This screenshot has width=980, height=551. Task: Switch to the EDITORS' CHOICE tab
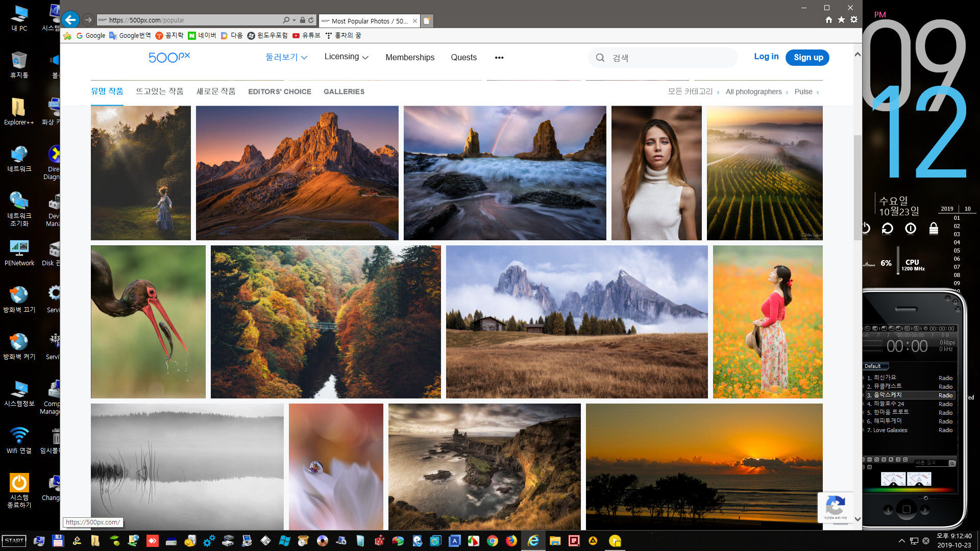tap(280, 92)
